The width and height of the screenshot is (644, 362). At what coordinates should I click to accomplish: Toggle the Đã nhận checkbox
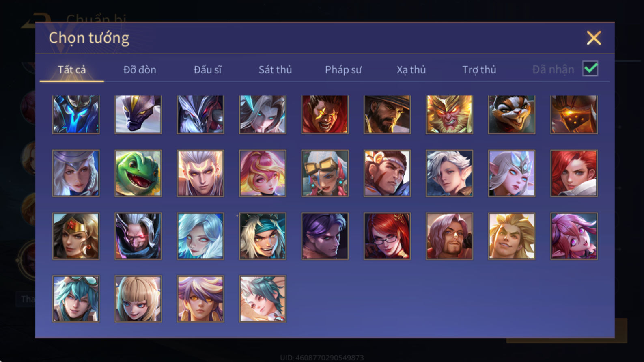[x=590, y=69]
